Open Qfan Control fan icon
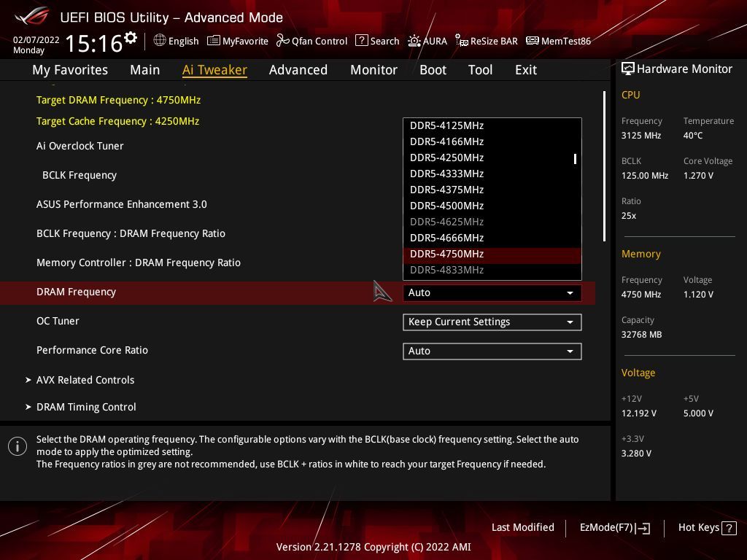The height and width of the screenshot is (560, 747). (x=282, y=41)
